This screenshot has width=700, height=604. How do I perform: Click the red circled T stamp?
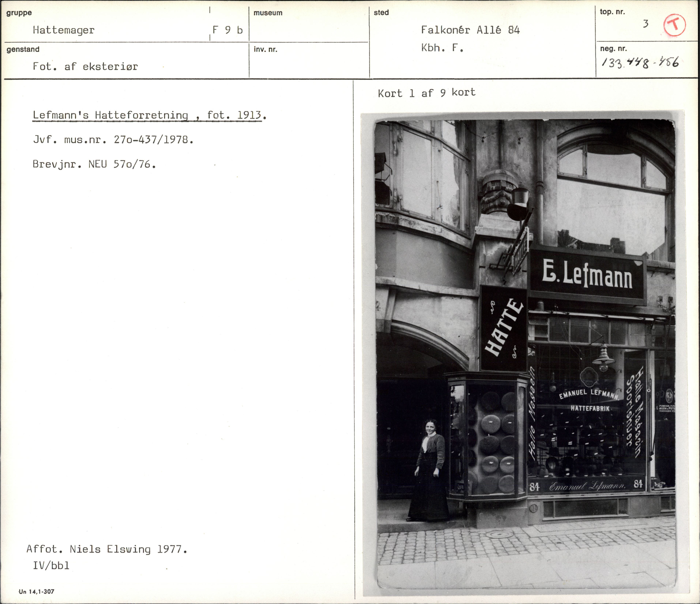pyautogui.click(x=675, y=25)
